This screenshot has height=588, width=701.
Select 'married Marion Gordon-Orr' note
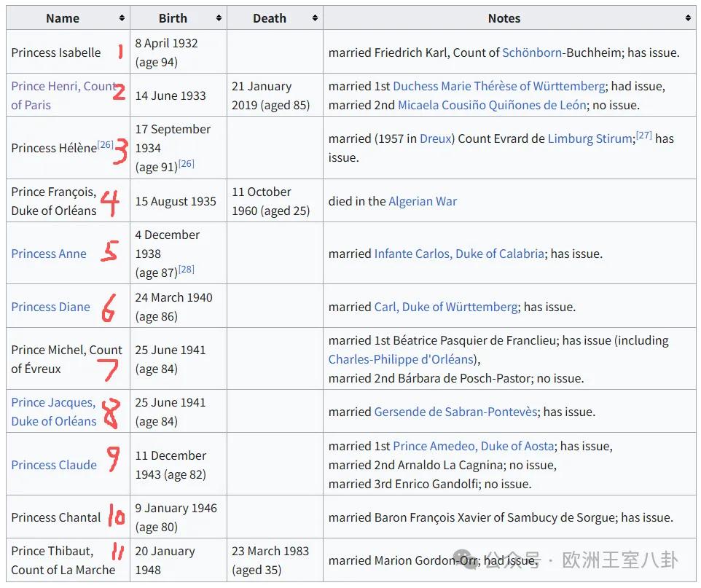click(402, 560)
